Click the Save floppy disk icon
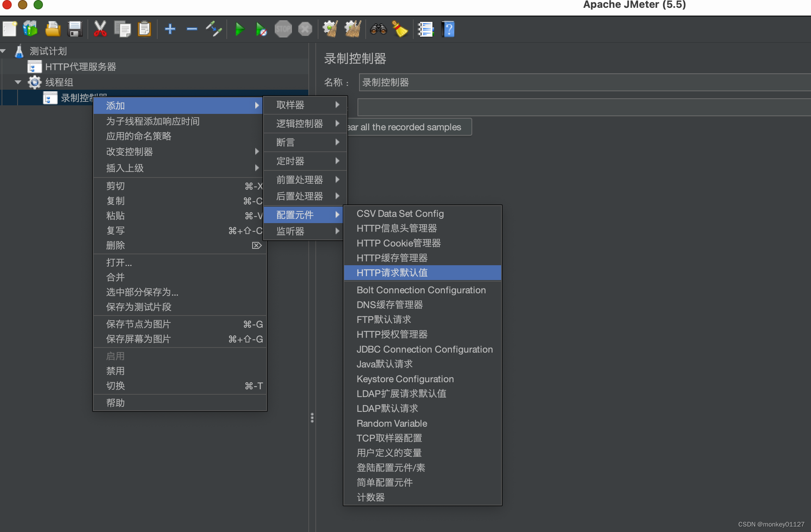 click(75, 29)
